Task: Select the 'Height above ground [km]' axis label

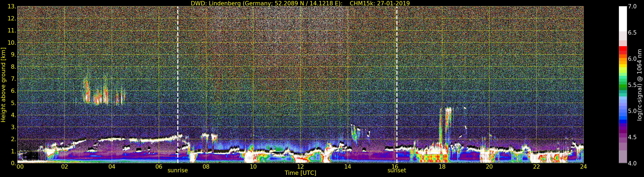Action: [3, 85]
